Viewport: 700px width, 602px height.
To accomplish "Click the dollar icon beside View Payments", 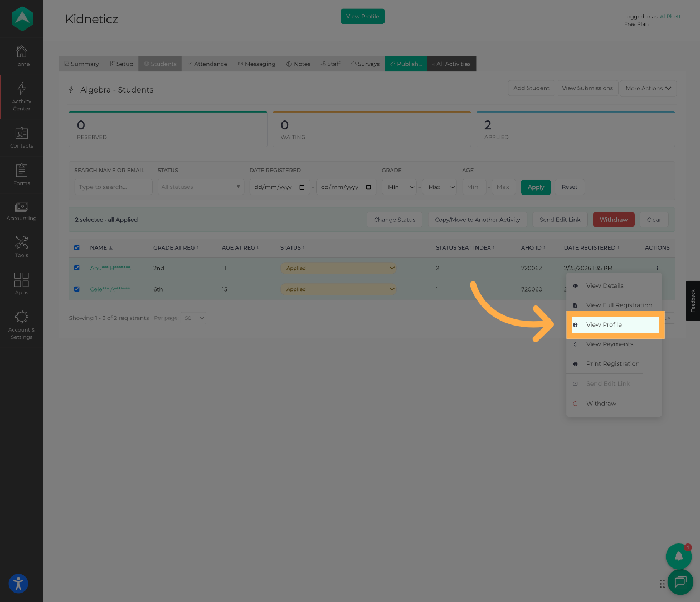I will point(575,344).
